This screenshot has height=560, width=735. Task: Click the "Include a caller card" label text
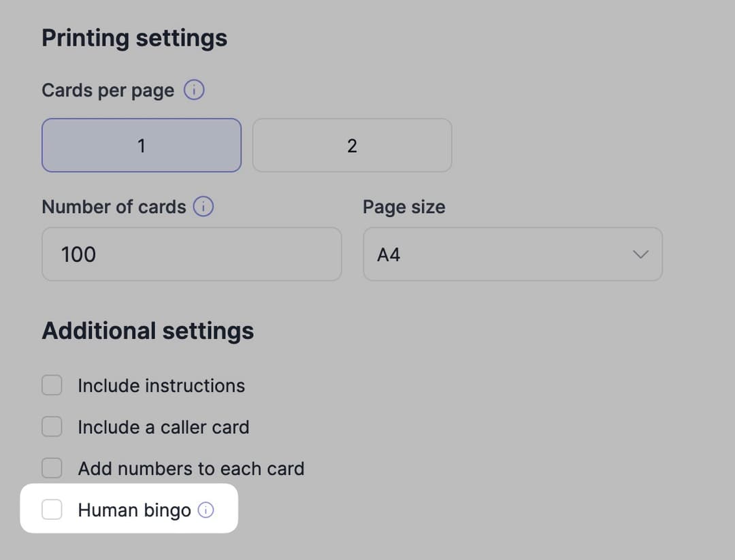163,427
